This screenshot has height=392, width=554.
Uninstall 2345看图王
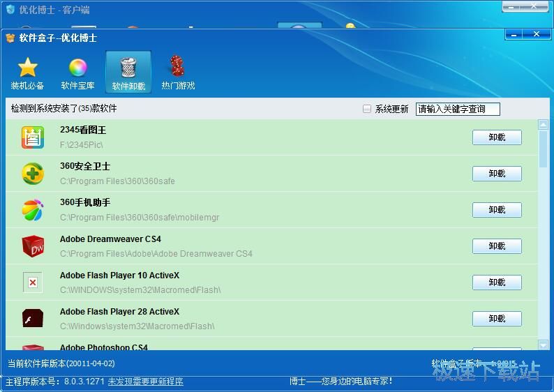click(x=497, y=137)
